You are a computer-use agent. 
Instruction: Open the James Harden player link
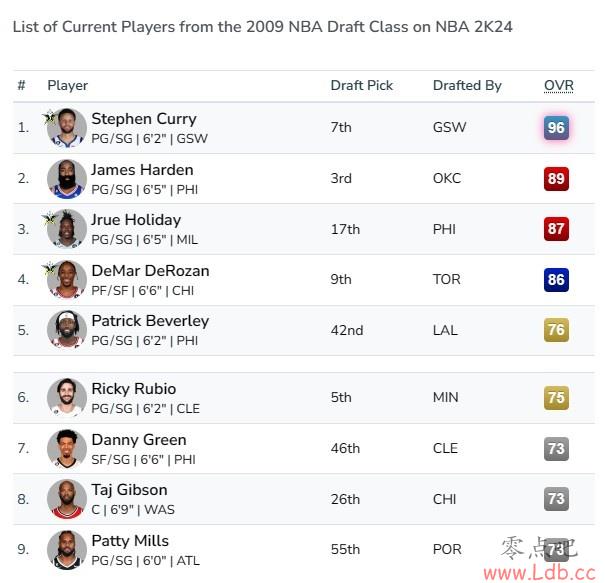142,170
